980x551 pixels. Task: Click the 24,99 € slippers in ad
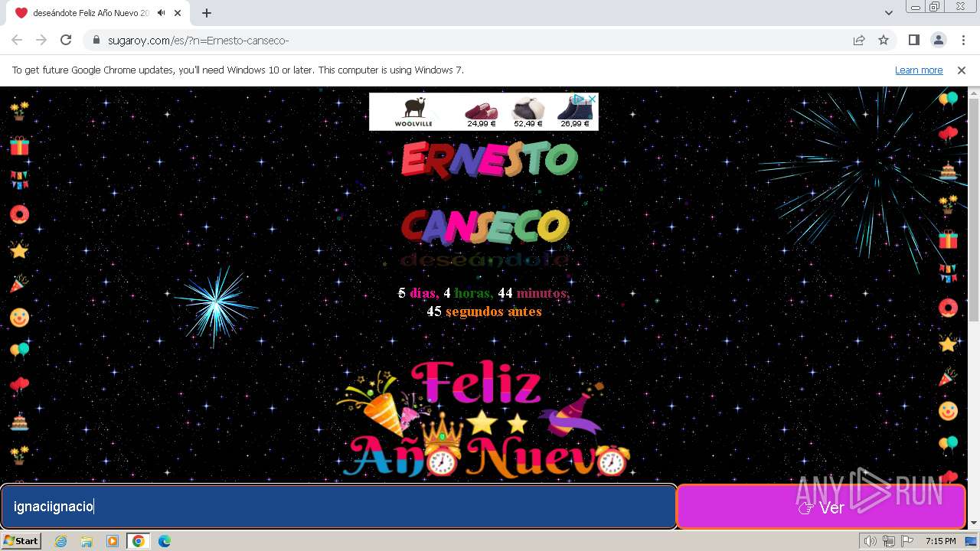coord(482,112)
